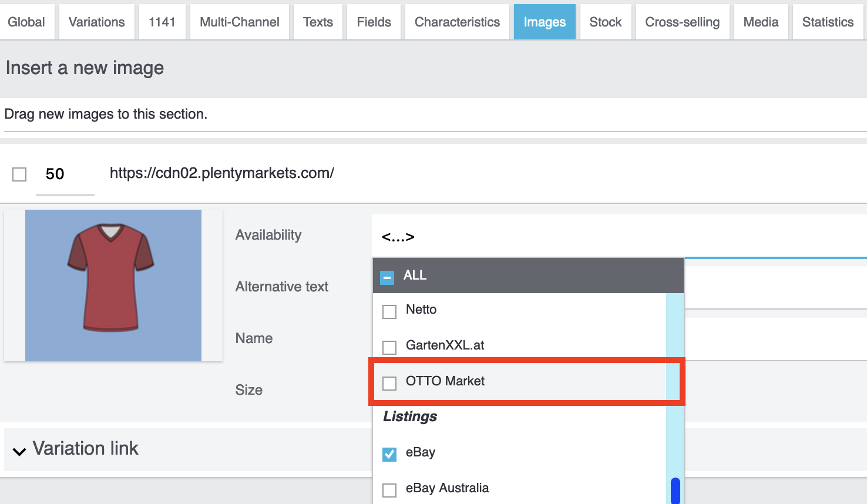Image resolution: width=867 pixels, height=504 pixels.
Task: Switch to the Cross-selling tab
Action: click(x=682, y=22)
